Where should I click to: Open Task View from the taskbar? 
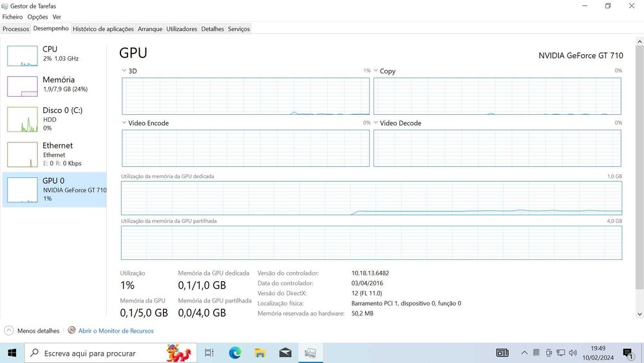tap(209, 353)
